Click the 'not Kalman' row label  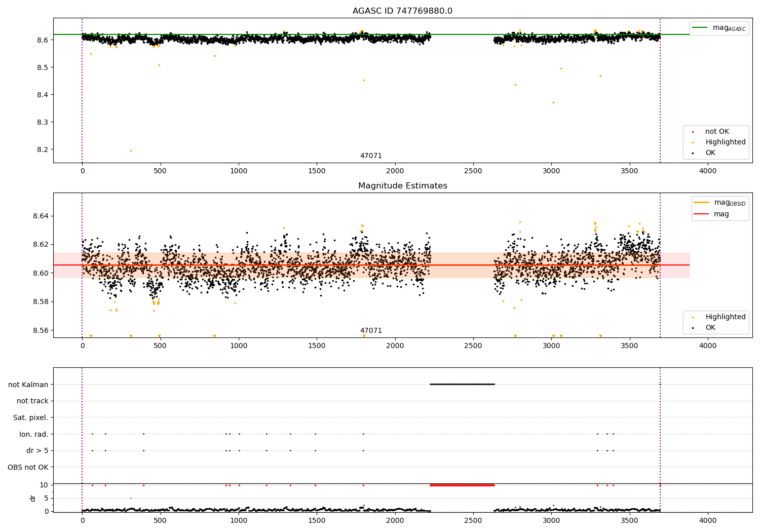(x=28, y=385)
